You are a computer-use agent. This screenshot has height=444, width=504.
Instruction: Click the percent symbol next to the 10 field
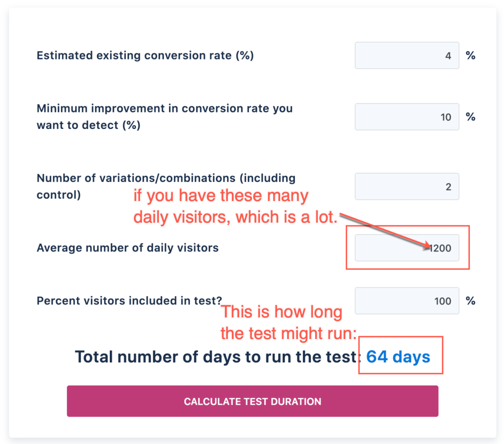click(470, 116)
